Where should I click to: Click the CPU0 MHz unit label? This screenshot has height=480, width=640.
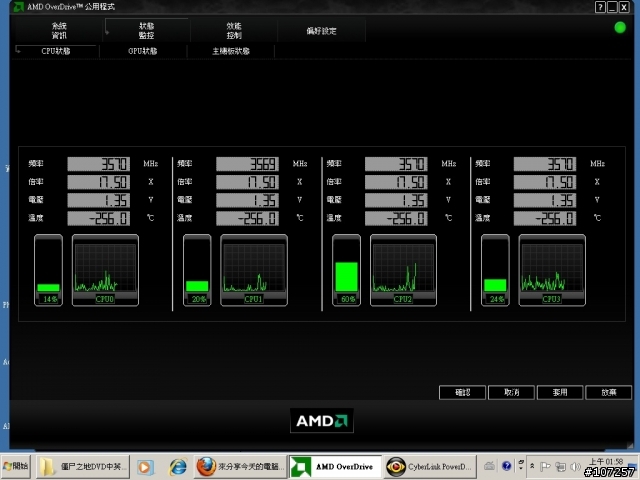pos(151,164)
